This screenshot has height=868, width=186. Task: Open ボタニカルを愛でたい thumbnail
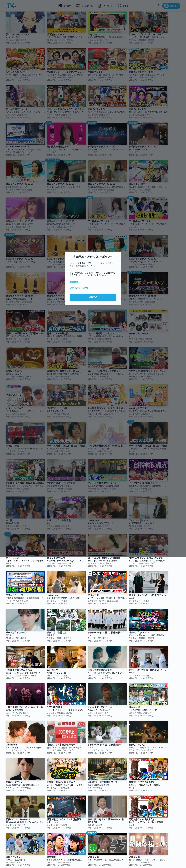[x=66, y=620]
